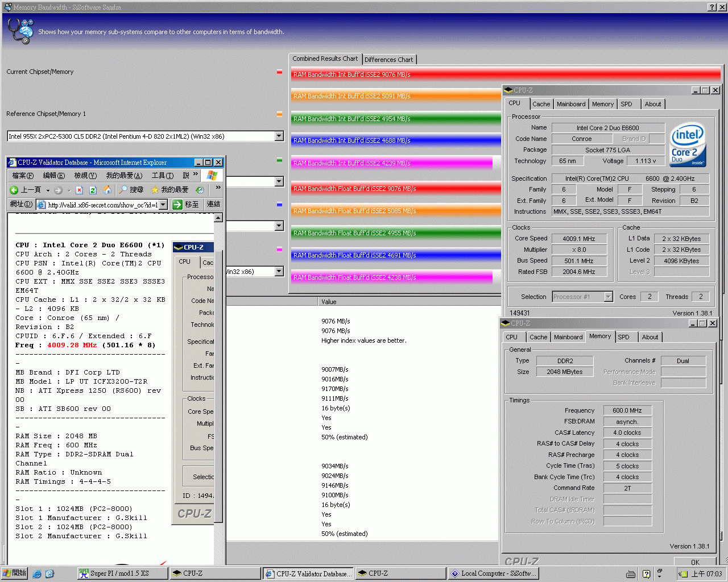Click the green Go arrow beside address bar
The width and height of the screenshot is (728, 582).
point(177,205)
